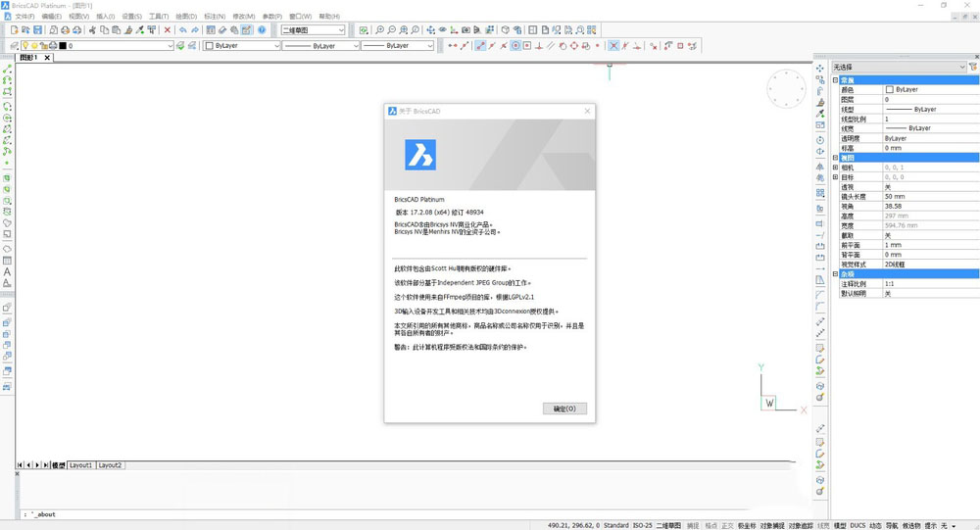
Task: Open the 文件(F) menu
Action: (x=24, y=17)
